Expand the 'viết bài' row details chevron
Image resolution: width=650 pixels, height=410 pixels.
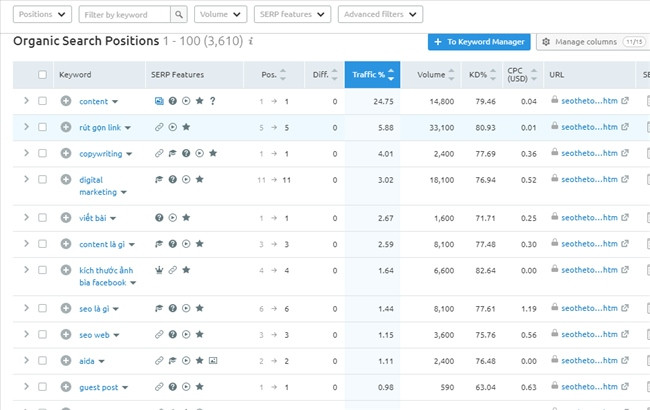[x=27, y=218]
